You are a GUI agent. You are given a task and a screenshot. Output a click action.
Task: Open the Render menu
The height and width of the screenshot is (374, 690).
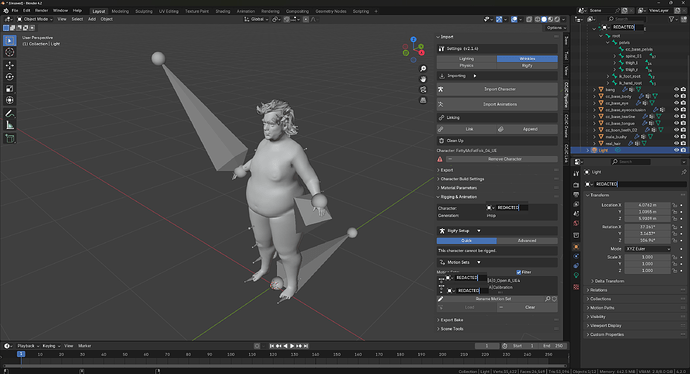[41, 11]
